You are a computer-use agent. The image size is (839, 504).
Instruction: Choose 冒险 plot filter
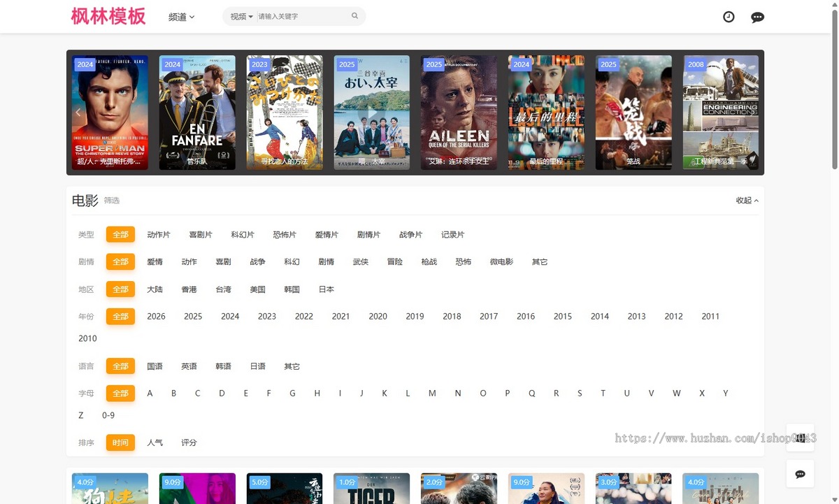pos(395,262)
